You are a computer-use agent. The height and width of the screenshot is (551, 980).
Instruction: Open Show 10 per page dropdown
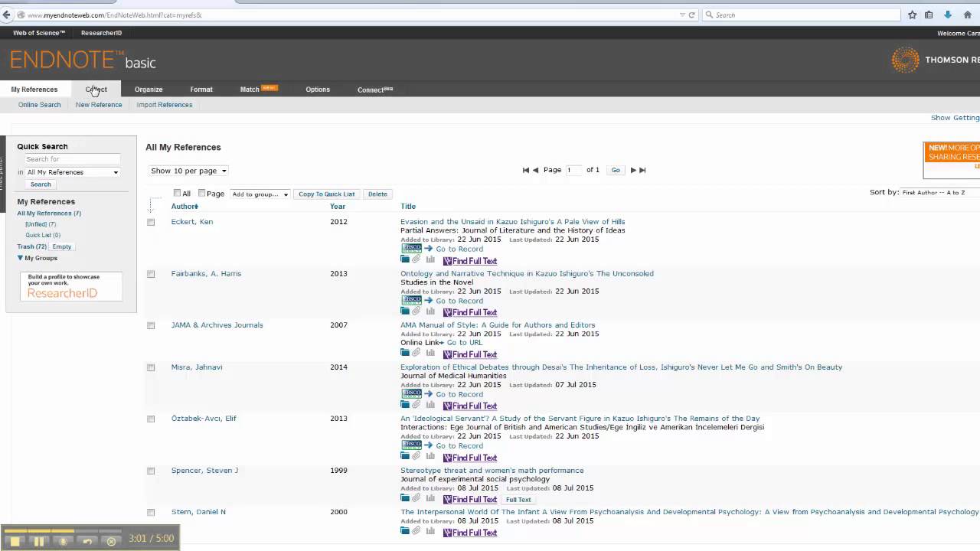[188, 171]
